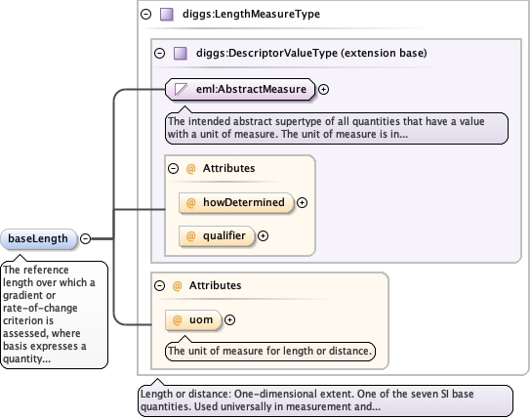Image resolution: width=531 pixels, height=420 pixels.
Task: Click the annotation 'The unit of measure for length or distance.'
Action: pyautogui.click(x=270, y=352)
